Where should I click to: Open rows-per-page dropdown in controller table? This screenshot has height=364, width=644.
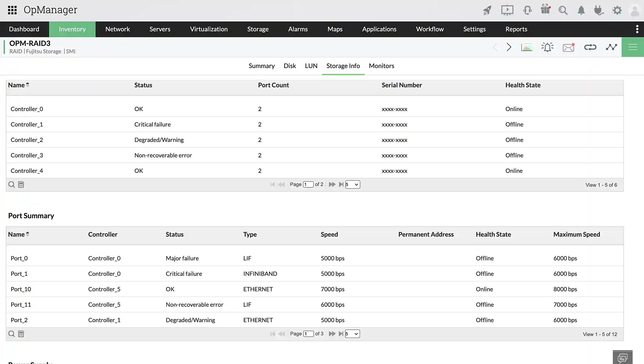353,184
